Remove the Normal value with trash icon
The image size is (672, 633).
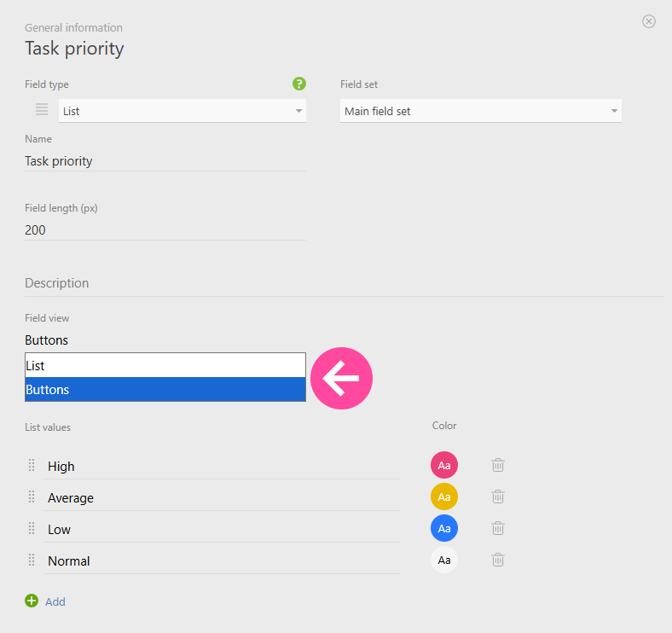point(498,560)
